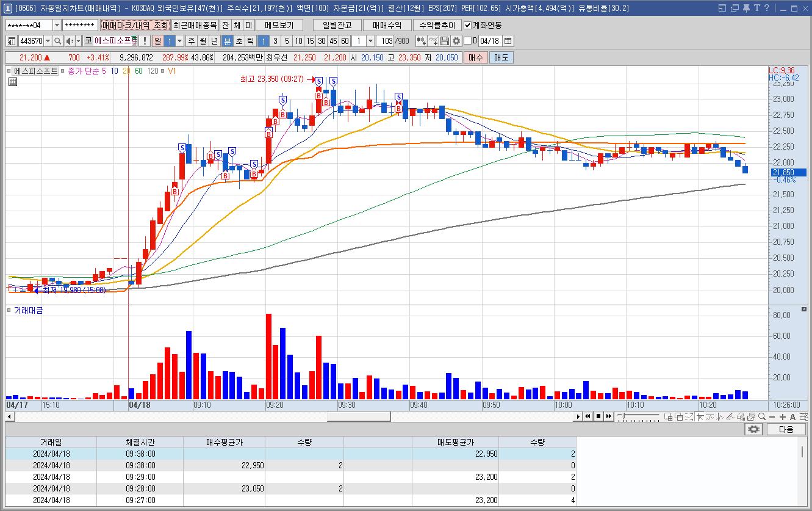Image resolution: width=812 pixels, height=511 pixels.
Task: Open the calendar date picker icon
Action: [x=508, y=41]
